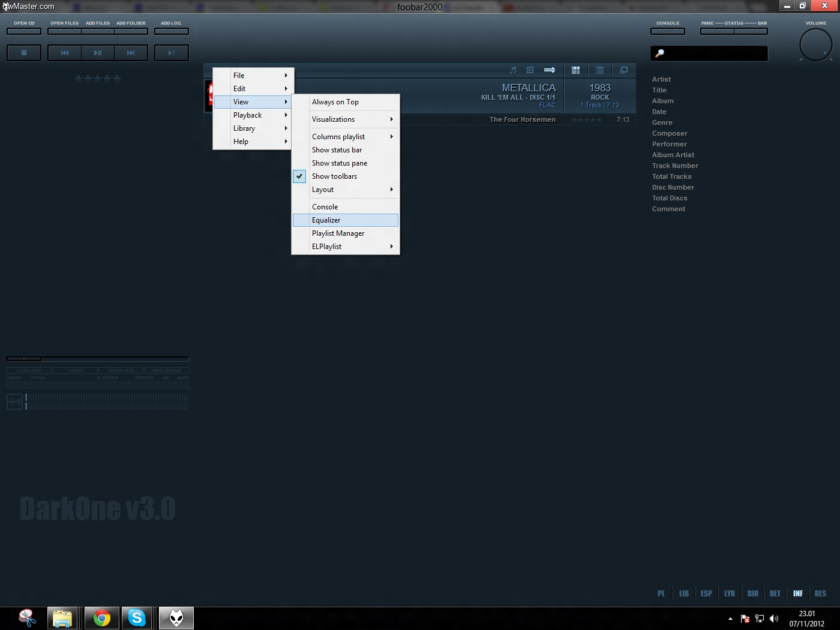
Task: Adjust the VOLUME knob
Action: [x=816, y=44]
